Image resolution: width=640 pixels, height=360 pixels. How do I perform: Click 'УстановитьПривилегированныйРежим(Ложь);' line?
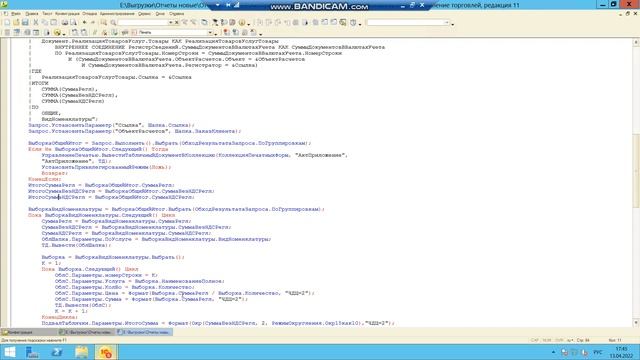point(106,167)
